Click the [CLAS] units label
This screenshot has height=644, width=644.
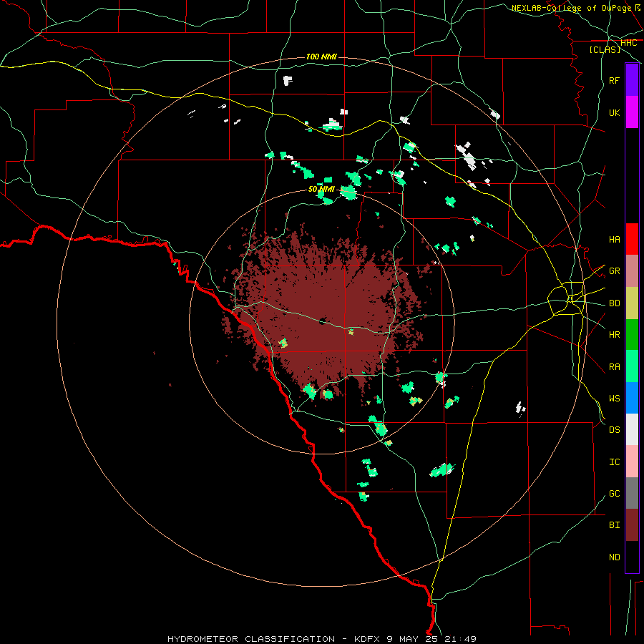coord(605,49)
